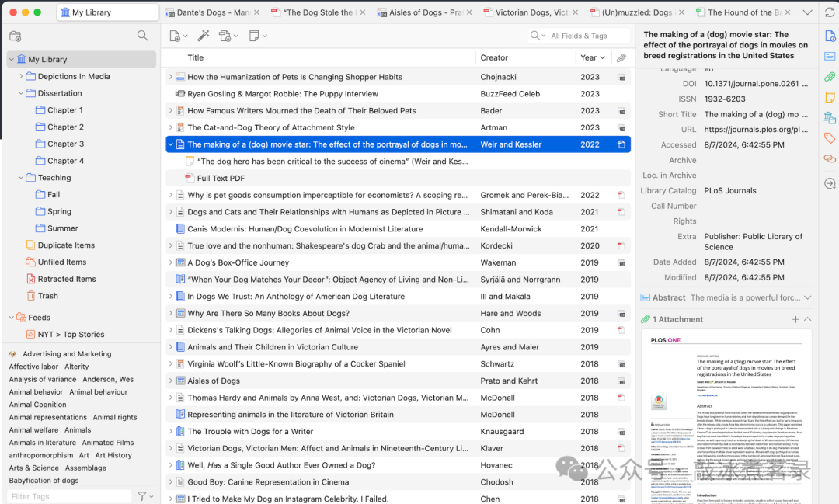Select the child note "The dog hero" row
839x504 pixels.
[398, 162]
